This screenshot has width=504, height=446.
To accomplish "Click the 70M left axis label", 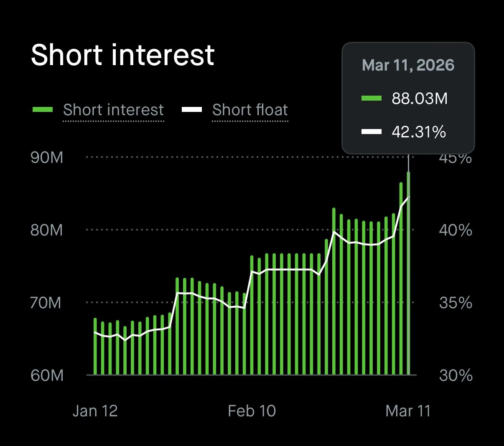I will pos(46,302).
